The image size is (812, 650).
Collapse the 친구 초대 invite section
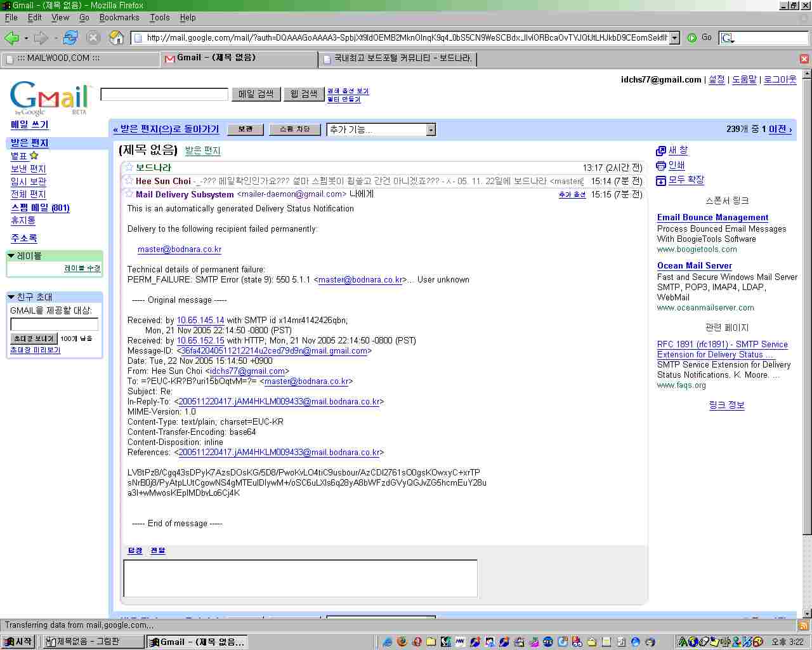click(11, 296)
